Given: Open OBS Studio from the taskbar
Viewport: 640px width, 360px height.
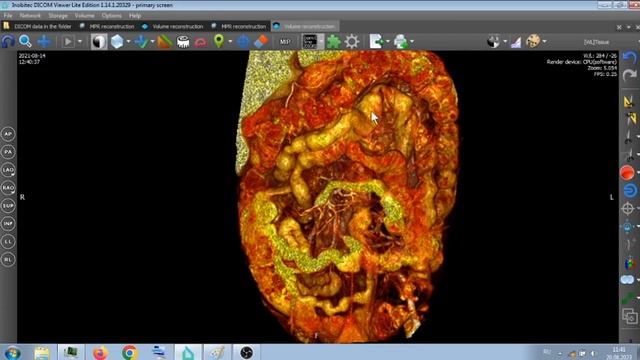Looking at the screenshot, I should coord(246,352).
